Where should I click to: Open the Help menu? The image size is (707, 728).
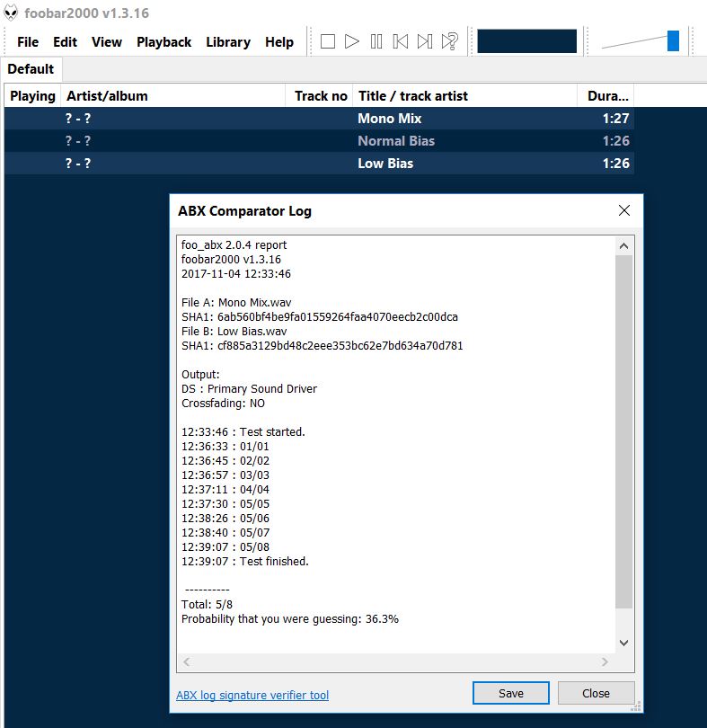click(x=279, y=42)
